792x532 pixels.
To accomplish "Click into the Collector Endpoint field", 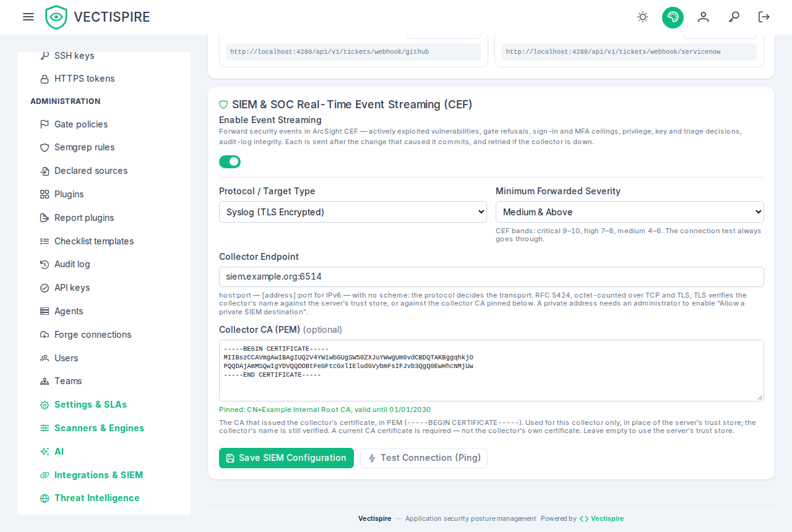I will click(x=491, y=277).
